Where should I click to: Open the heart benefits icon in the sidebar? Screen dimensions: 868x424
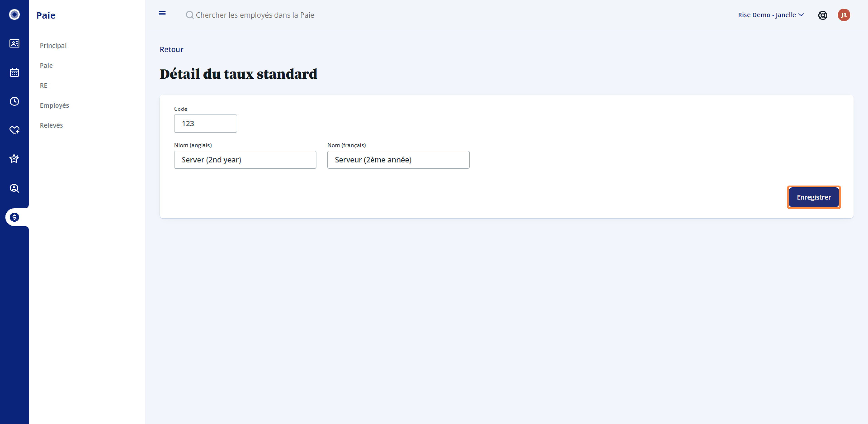click(x=14, y=130)
